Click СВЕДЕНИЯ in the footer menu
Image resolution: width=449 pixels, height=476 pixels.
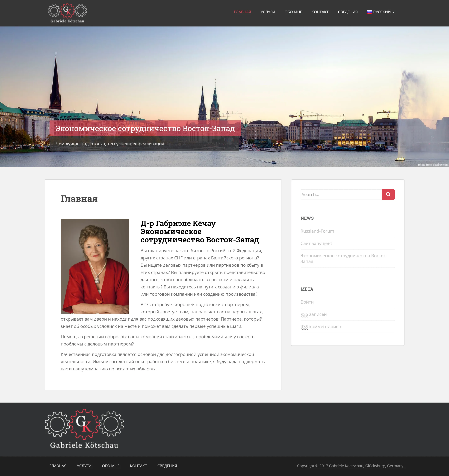pyautogui.click(x=167, y=466)
